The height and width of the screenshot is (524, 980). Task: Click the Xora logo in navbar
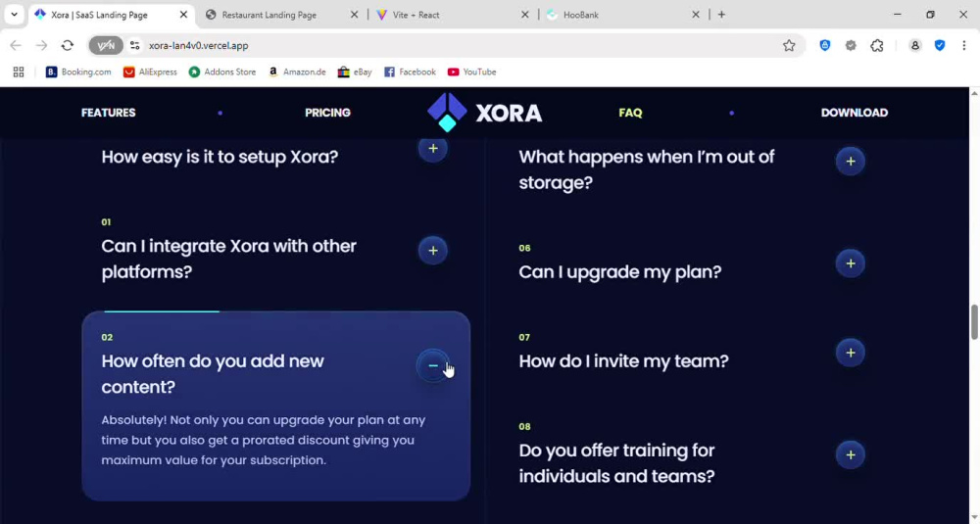(x=484, y=113)
